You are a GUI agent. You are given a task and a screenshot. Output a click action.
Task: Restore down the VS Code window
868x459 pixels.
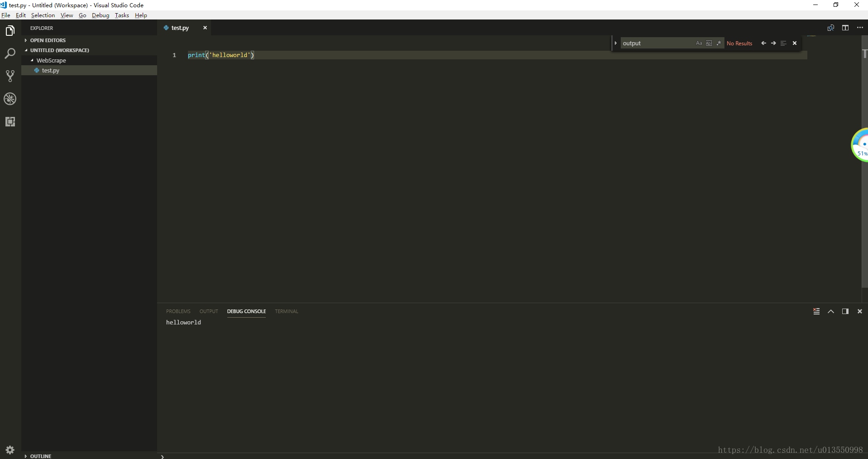pyautogui.click(x=836, y=5)
